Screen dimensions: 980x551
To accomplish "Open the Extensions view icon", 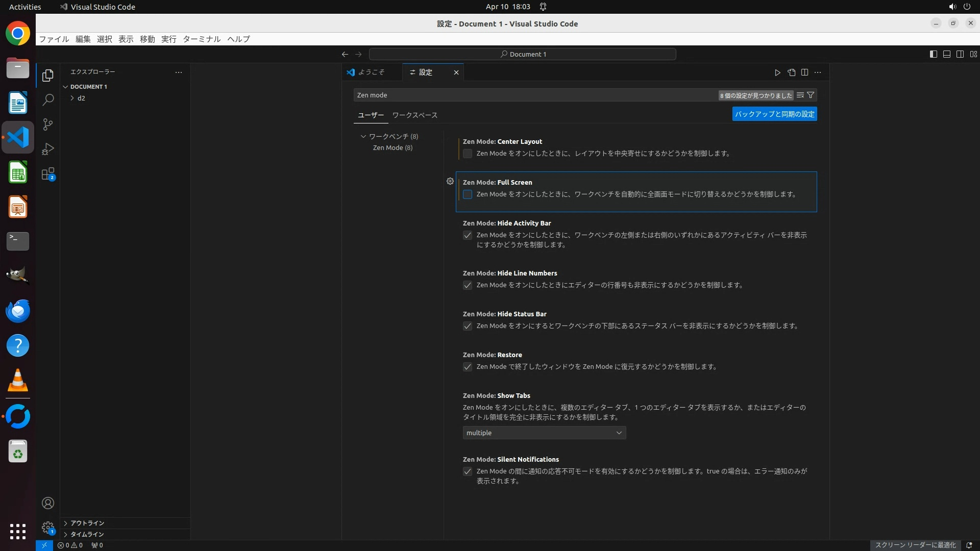I will (x=48, y=174).
